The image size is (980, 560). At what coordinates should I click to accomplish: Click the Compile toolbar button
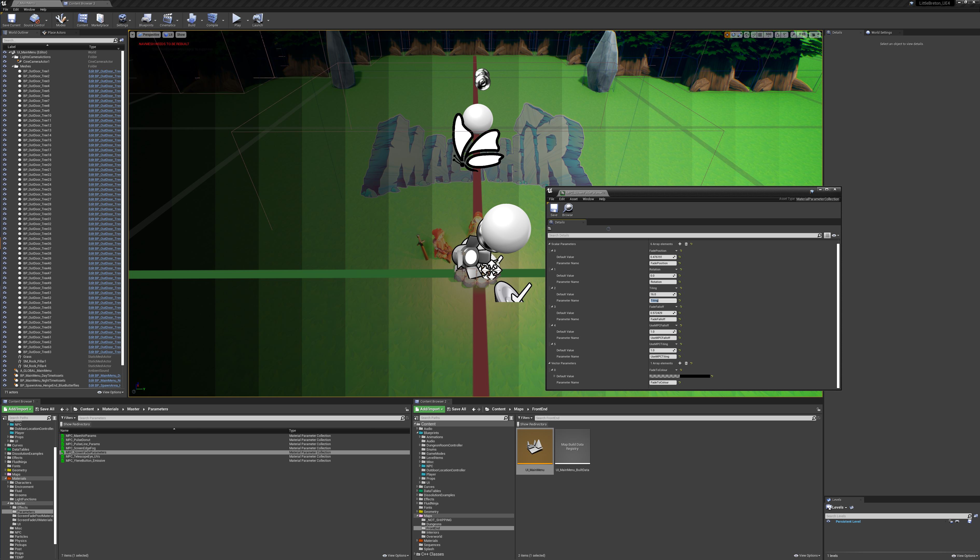(212, 21)
